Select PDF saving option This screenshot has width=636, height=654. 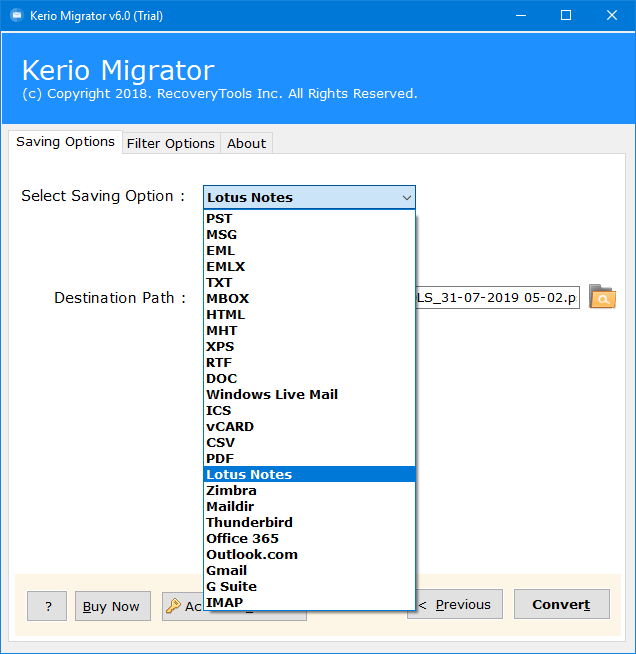309,458
